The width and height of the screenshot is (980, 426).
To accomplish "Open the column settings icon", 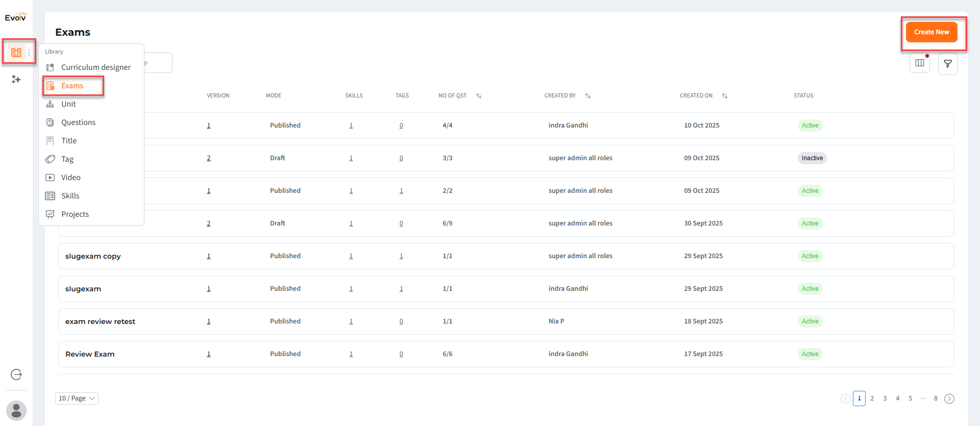I will [920, 63].
